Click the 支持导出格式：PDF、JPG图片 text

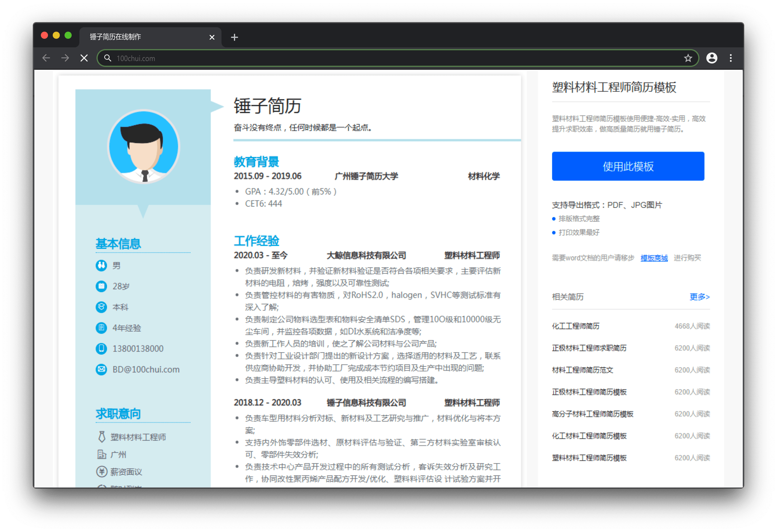607,205
